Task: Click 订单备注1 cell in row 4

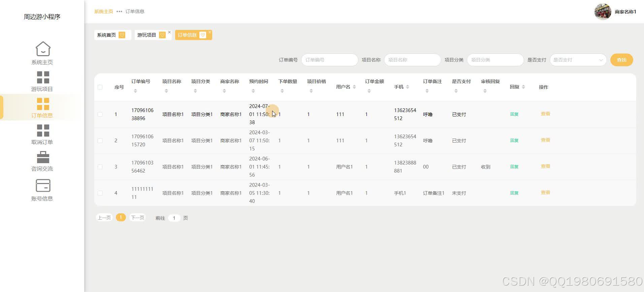Action: pos(434,193)
